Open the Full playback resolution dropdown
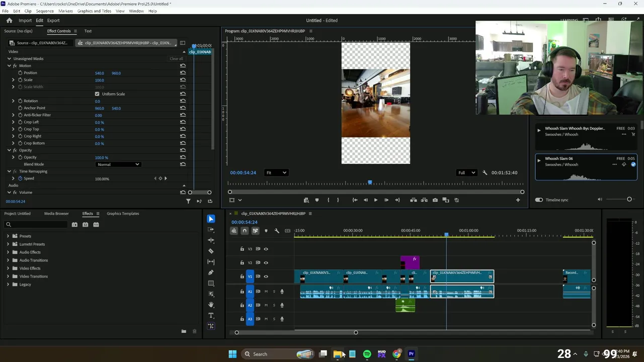Viewport: 644px width, 362px height. [x=466, y=173]
